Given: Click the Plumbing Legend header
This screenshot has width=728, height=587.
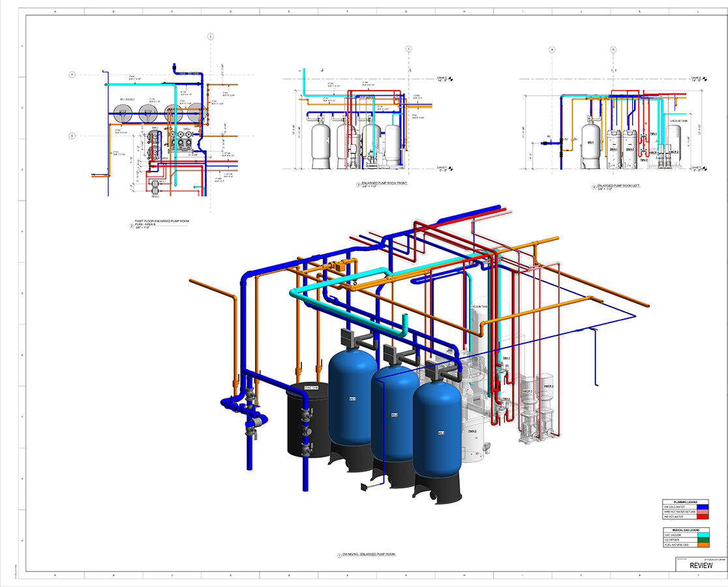Looking at the screenshot, I should pos(684,502).
